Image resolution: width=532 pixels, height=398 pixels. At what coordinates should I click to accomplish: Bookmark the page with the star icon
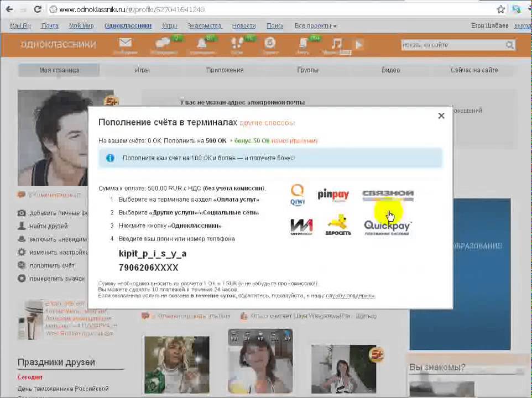tap(501, 9)
